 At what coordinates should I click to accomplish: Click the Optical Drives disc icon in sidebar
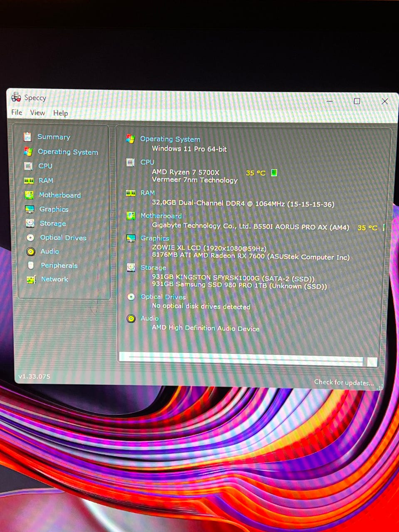(x=30, y=238)
